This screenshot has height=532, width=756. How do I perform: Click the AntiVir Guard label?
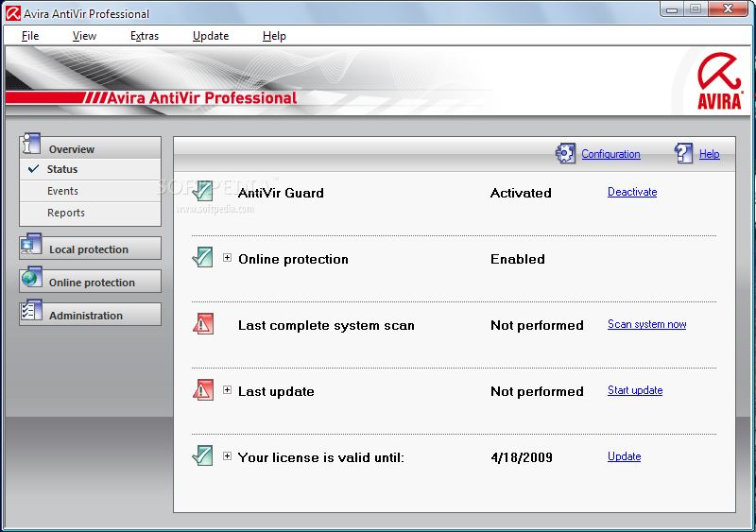[281, 193]
